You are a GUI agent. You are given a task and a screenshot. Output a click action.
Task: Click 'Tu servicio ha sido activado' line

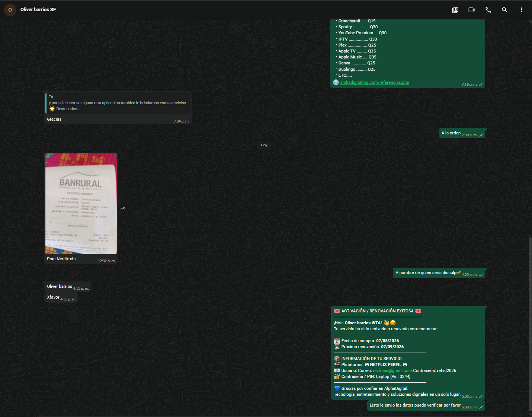pos(386,329)
